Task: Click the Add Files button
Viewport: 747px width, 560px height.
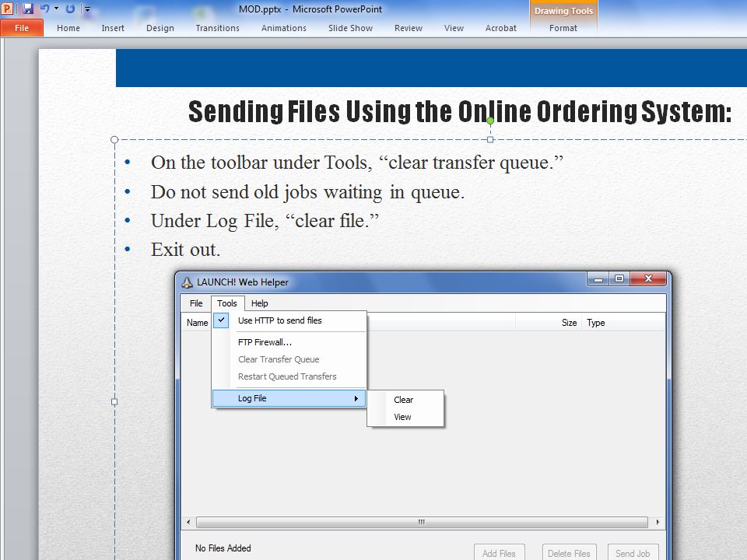Action: click(x=500, y=553)
